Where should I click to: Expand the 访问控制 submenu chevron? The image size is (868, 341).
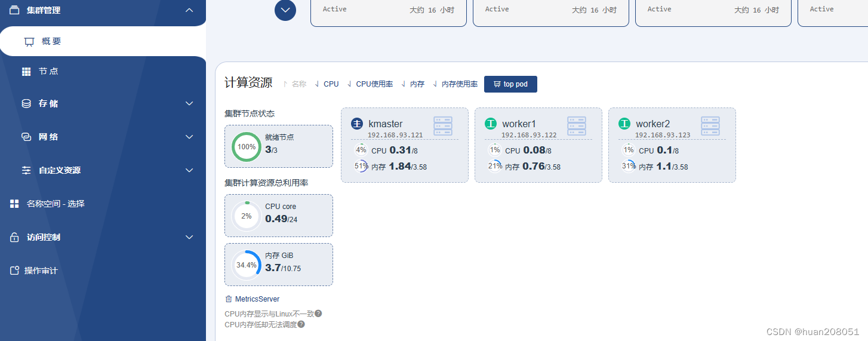point(189,237)
